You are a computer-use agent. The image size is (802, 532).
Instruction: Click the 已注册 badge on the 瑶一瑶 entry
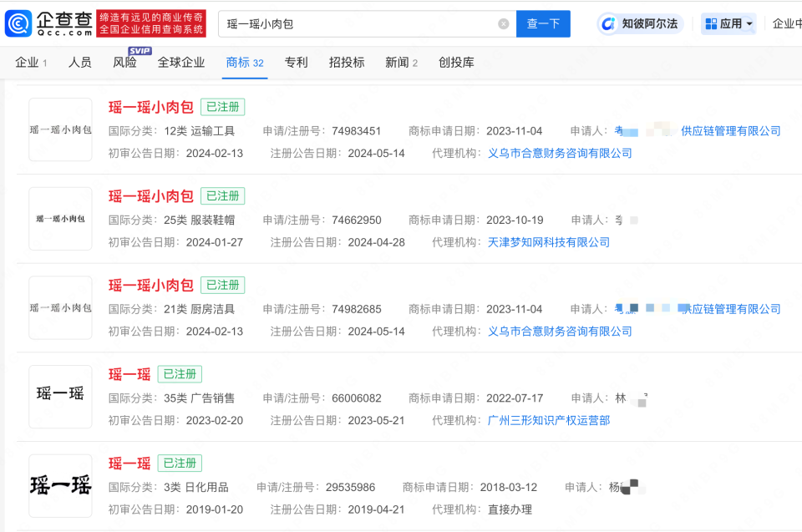[x=179, y=374]
